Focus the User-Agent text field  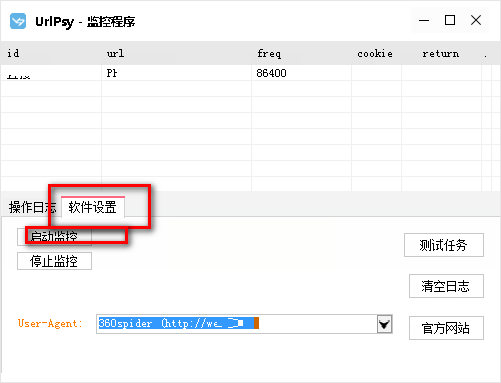237,324
